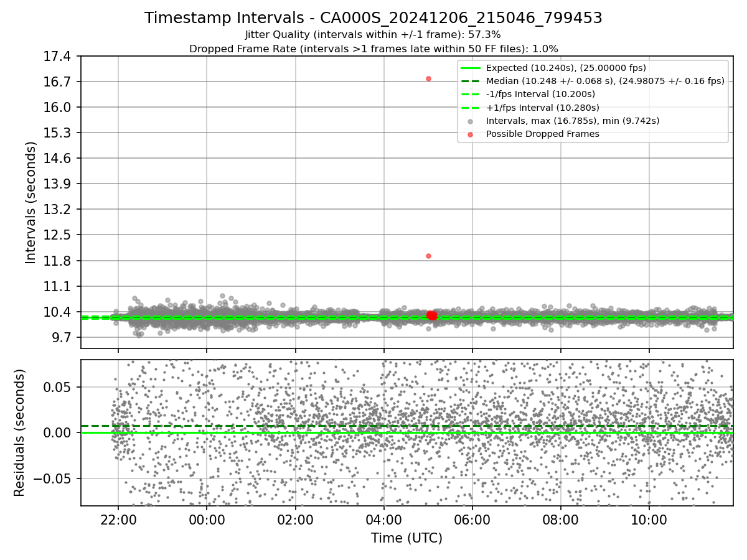The width and height of the screenshot is (747, 560).
Task: Click the 'Residuals (seconds)' y-axis label
Action: (x=20, y=432)
